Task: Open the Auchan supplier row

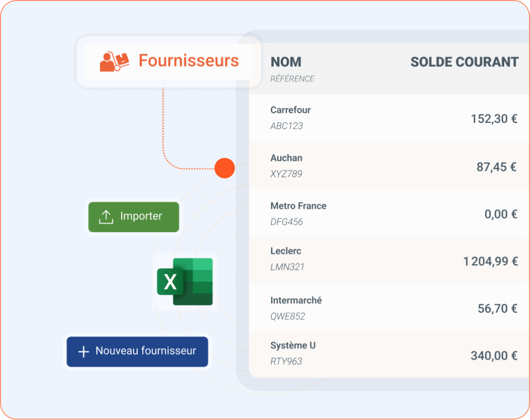Action: tap(389, 166)
